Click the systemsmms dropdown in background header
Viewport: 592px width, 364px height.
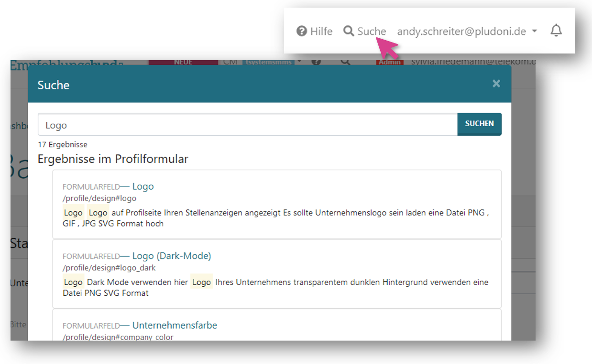tap(273, 62)
